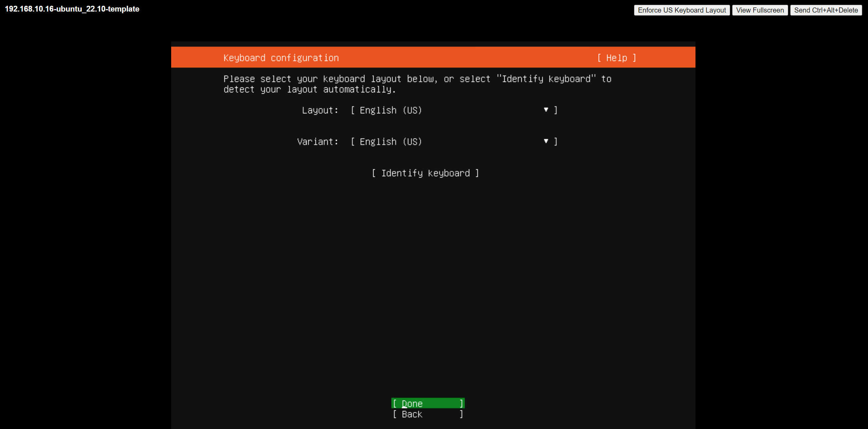This screenshot has height=429, width=868.
Task: Open the Variant dropdown field
Action: click(x=454, y=142)
